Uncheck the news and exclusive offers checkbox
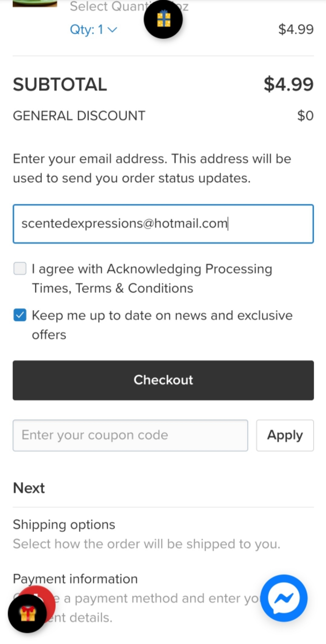This screenshot has width=326, height=644. click(20, 315)
